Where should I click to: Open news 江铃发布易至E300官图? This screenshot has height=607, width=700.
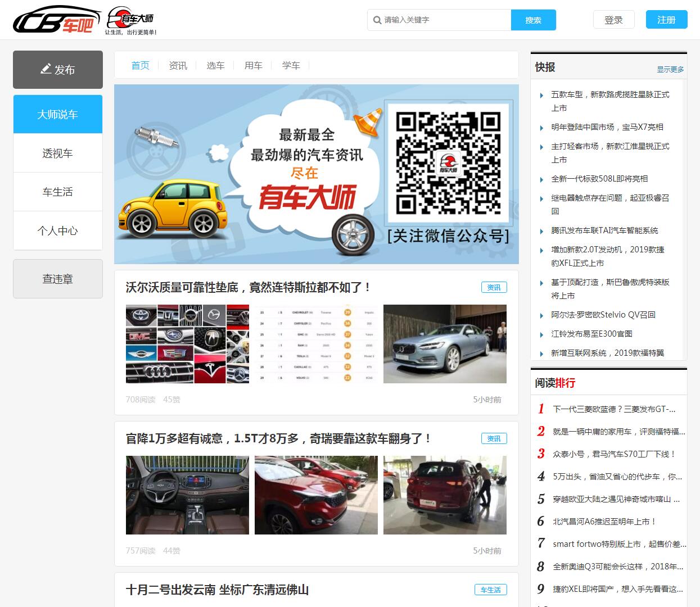(x=591, y=334)
